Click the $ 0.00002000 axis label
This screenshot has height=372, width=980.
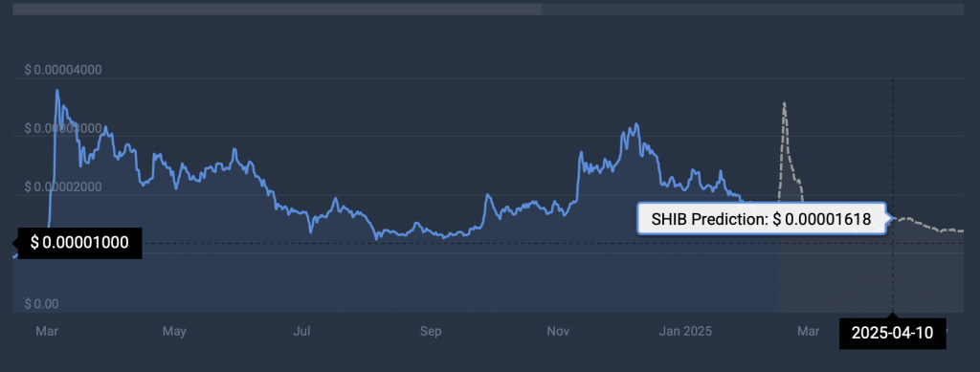click(x=63, y=186)
